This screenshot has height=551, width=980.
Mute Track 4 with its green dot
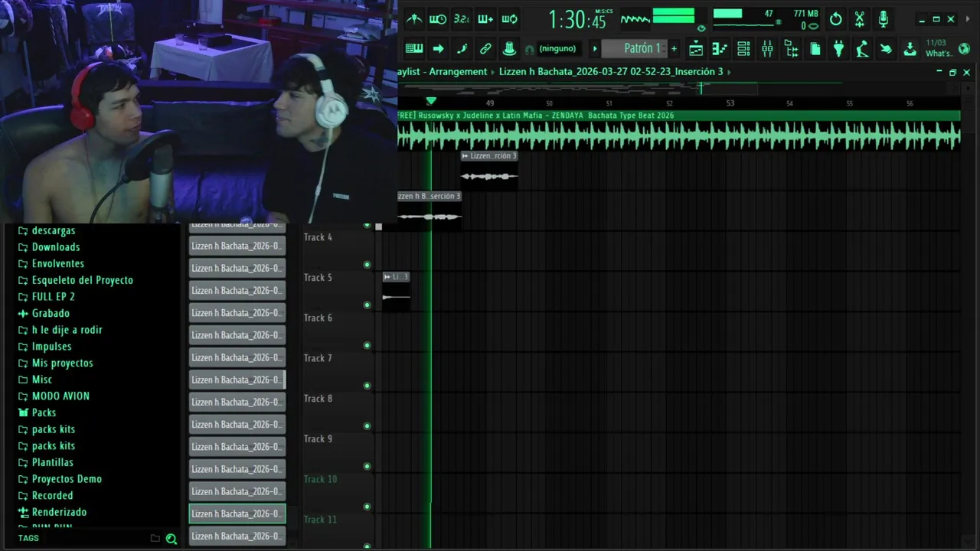[367, 265]
